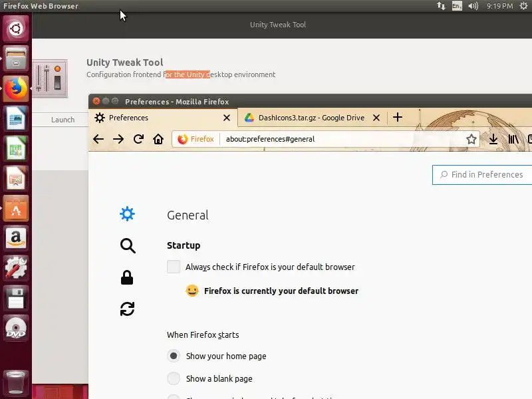Click the 'When Firefox starts' label
Viewport: 532px width, 399px height.
pyautogui.click(x=203, y=335)
